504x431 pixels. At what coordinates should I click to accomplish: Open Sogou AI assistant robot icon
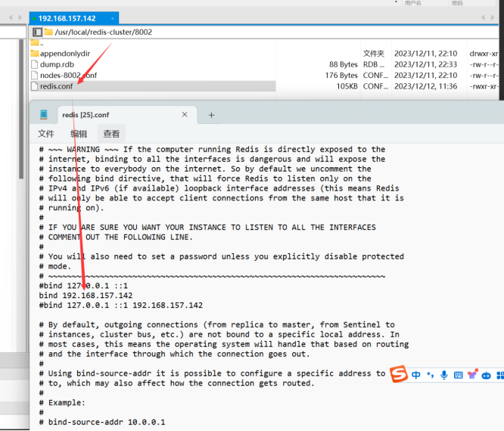(487, 375)
